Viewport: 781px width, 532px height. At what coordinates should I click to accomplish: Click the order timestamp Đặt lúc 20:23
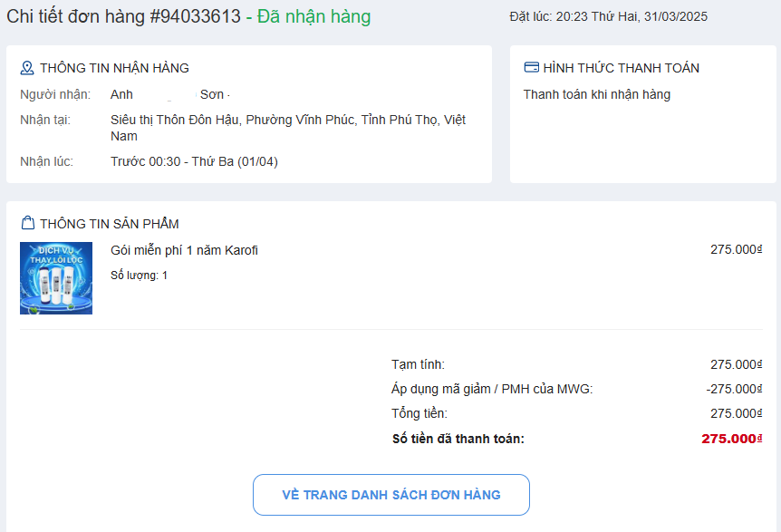(608, 16)
